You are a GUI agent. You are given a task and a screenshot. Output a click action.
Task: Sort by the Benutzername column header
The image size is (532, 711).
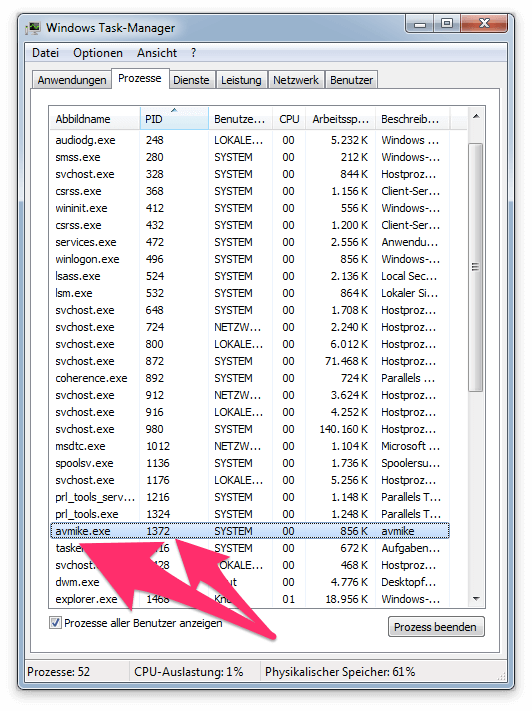[240, 119]
